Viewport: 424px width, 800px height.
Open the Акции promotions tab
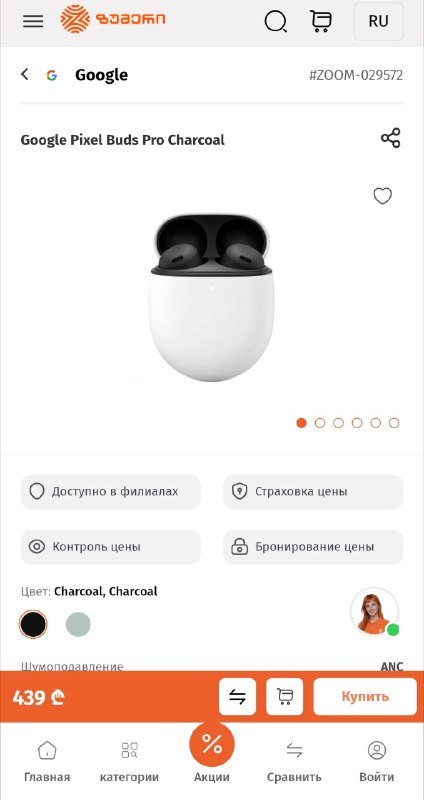point(212,753)
